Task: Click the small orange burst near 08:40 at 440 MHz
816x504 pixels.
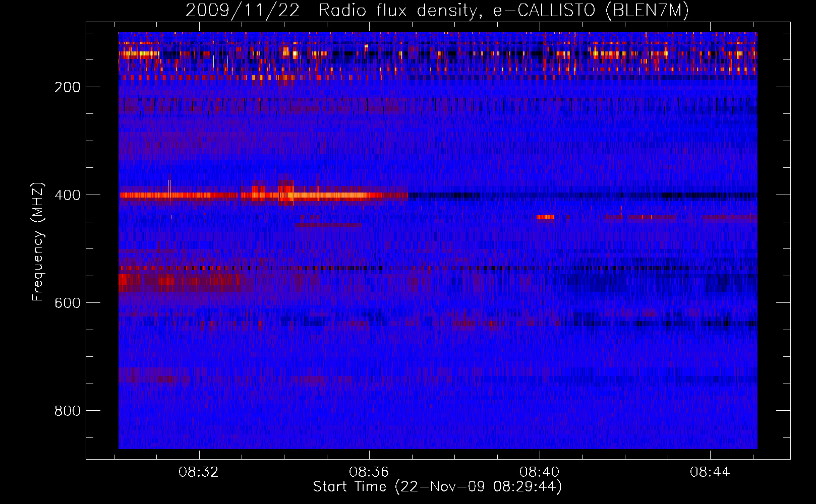Action: (x=545, y=217)
